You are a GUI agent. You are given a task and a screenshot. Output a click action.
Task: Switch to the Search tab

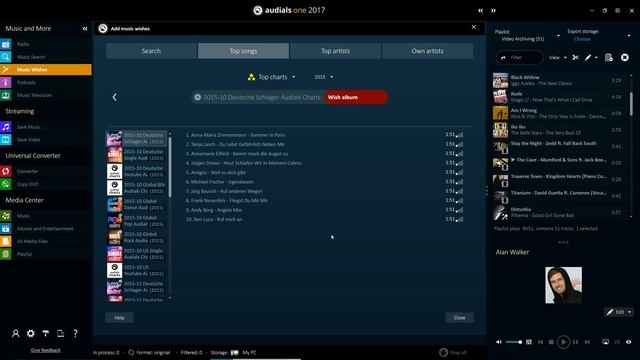point(151,51)
